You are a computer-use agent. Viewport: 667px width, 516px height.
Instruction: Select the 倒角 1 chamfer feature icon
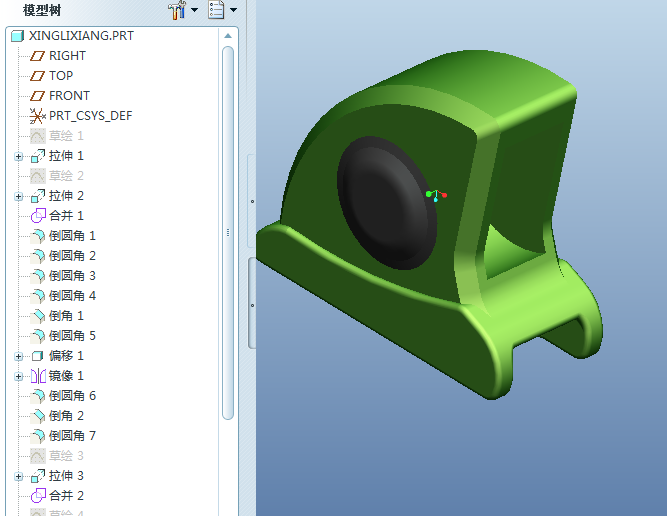pyautogui.click(x=38, y=316)
